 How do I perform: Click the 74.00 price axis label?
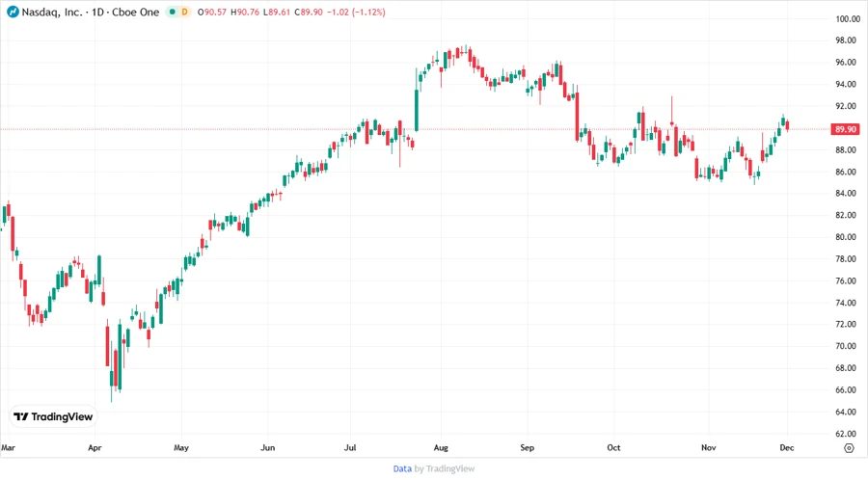tap(846, 303)
